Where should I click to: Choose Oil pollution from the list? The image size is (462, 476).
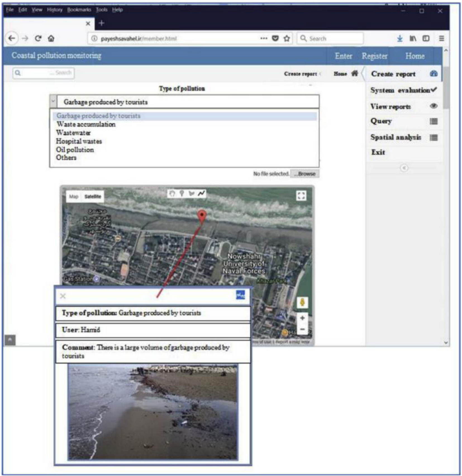pos(75,150)
